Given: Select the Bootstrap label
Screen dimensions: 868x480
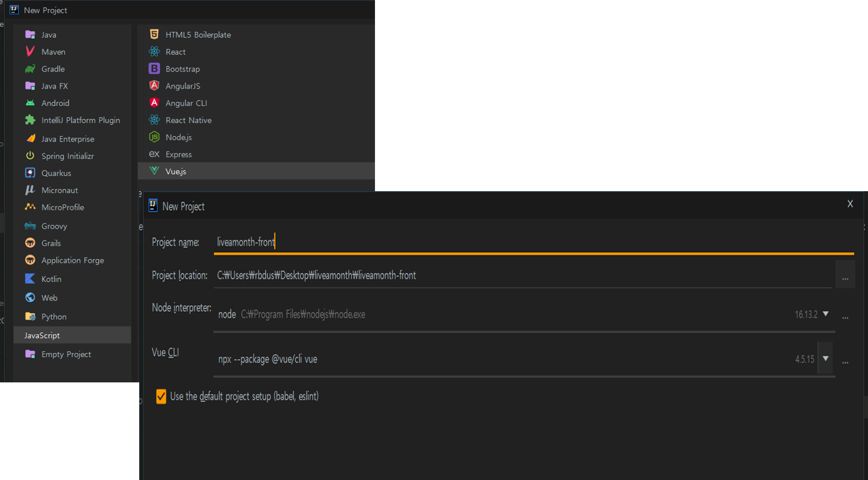Looking at the screenshot, I should click(183, 69).
